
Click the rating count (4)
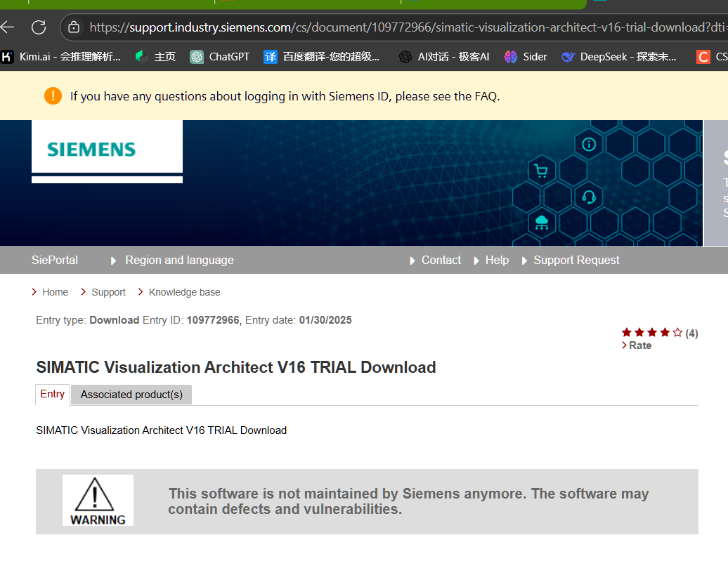tap(691, 334)
